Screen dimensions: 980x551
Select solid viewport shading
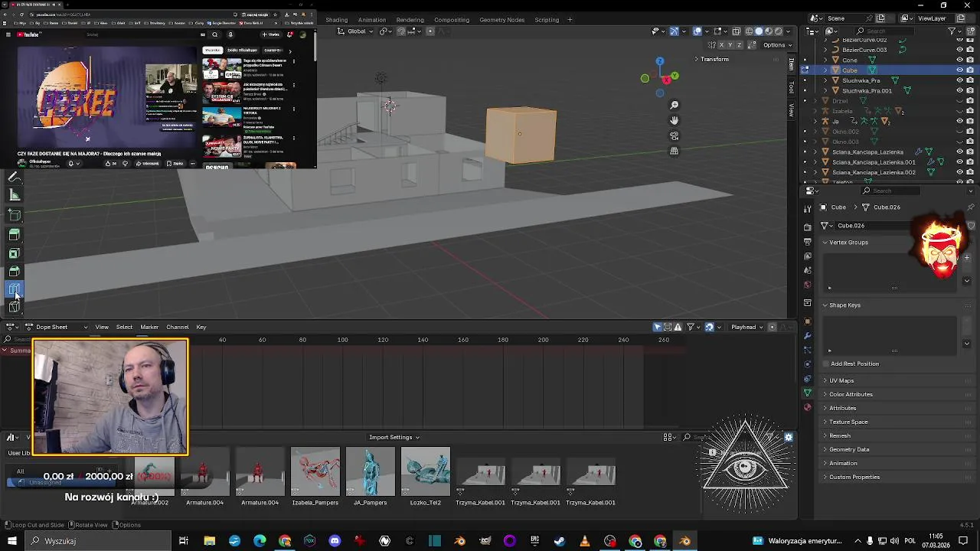[759, 31]
